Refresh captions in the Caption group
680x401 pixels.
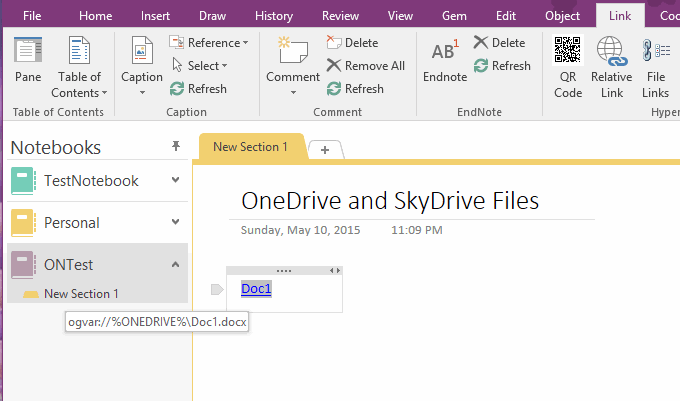coord(199,88)
